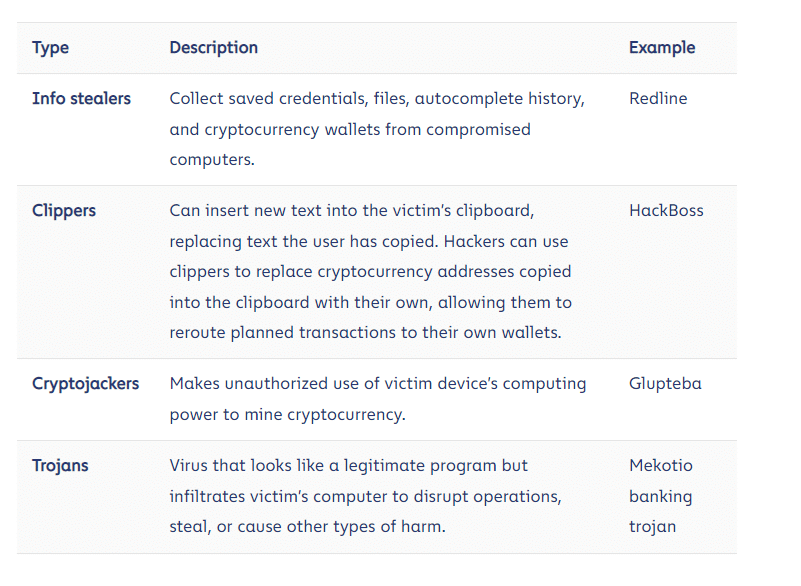This screenshot has width=801, height=586.
Task: Click the HackBoss example text
Action: [666, 210]
